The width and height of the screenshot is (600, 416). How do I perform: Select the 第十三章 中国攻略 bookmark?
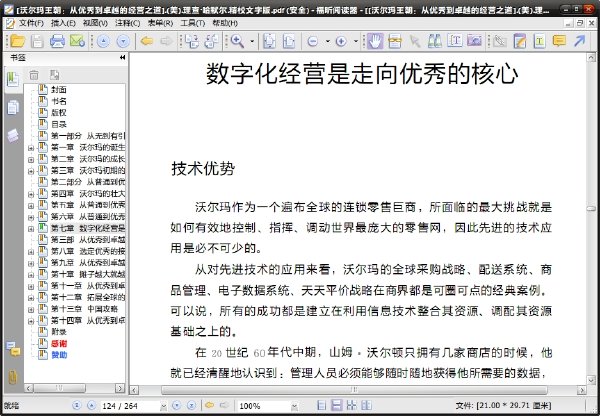tap(84, 309)
